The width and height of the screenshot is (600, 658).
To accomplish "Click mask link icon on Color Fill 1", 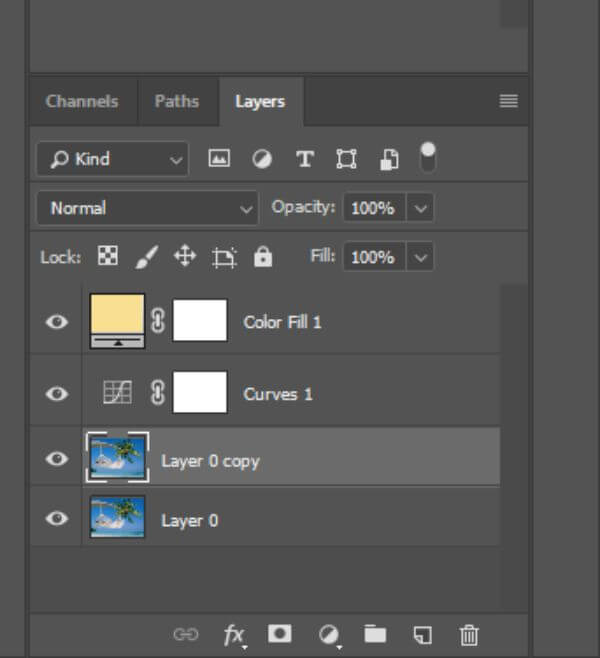I will [158, 321].
